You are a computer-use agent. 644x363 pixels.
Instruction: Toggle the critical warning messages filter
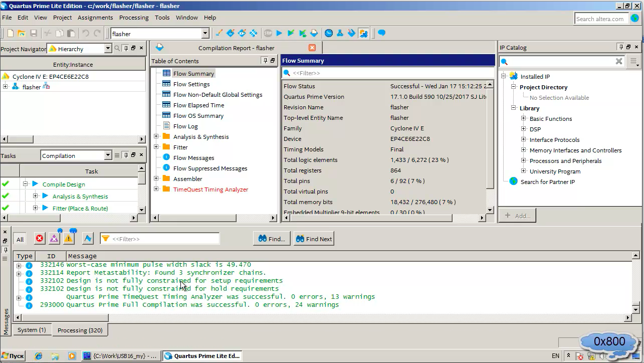pos(54,239)
